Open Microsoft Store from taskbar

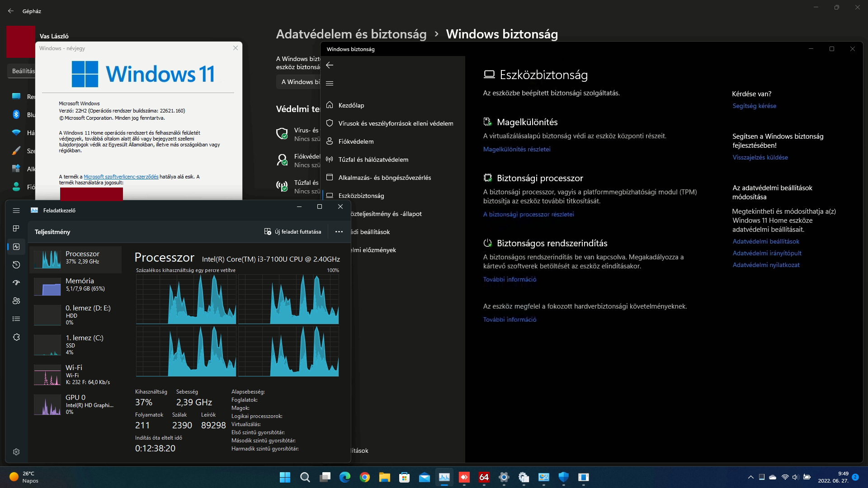[x=405, y=477]
